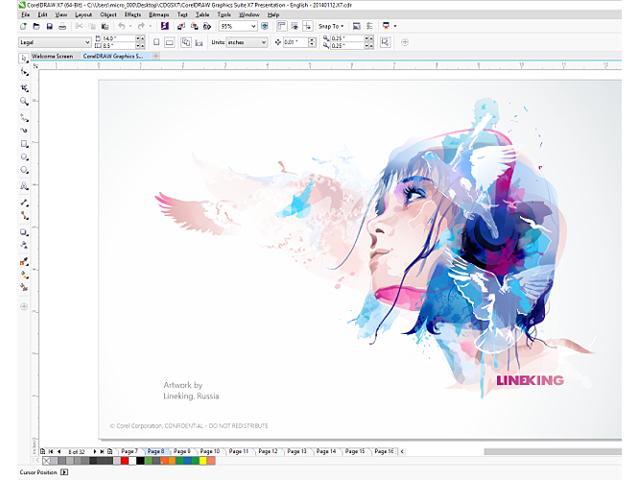Open the Bitmaps menu

click(158, 15)
